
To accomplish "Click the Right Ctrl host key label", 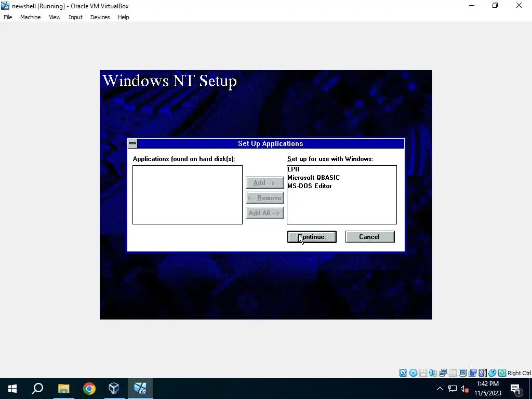I will point(519,373).
